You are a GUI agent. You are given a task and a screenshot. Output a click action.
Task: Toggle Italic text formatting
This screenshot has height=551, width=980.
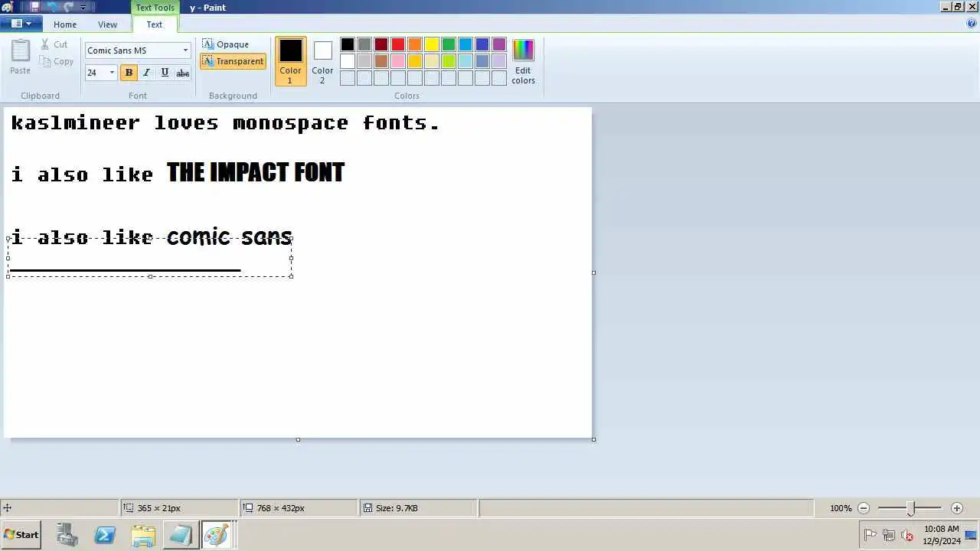click(146, 73)
